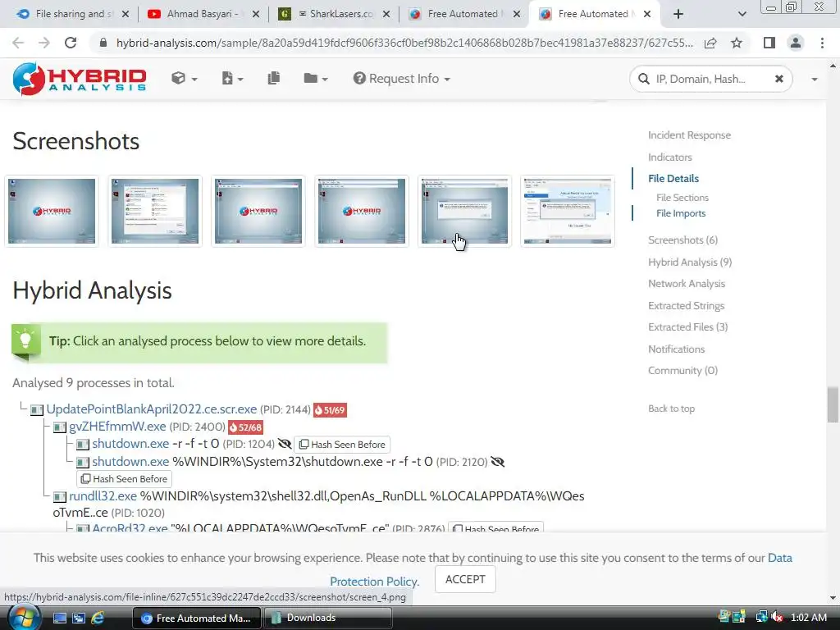Image resolution: width=840 pixels, height=630 pixels.
Task: Open the sixth screenshot thumbnail
Action: point(568,211)
